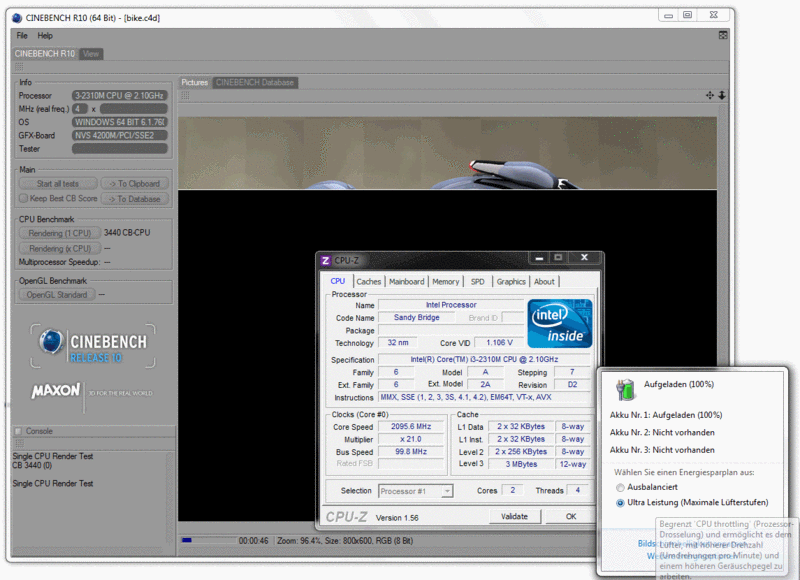Run Rendering (1 CPU) benchmark
This screenshot has width=800, height=580.
pos(60,233)
